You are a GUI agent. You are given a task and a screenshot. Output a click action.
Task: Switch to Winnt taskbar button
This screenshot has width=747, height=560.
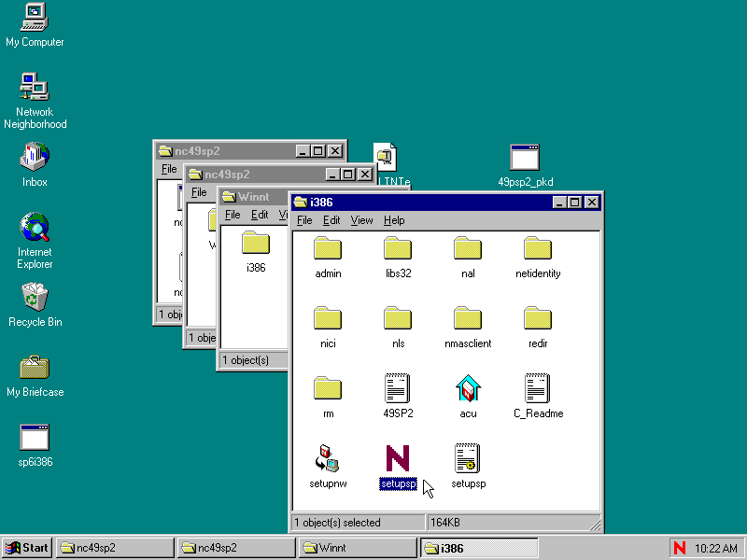tap(358, 548)
